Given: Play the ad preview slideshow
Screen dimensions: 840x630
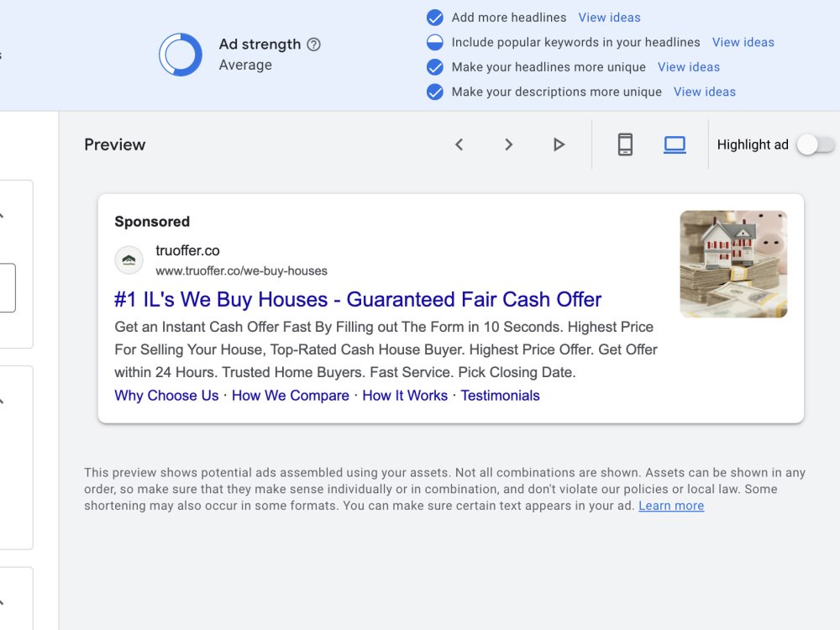Looking at the screenshot, I should 559,144.
